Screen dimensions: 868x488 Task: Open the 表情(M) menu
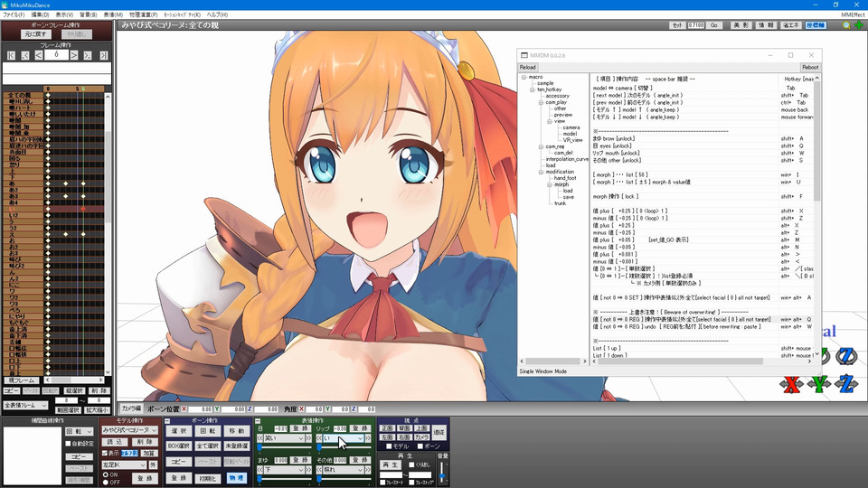click(114, 14)
